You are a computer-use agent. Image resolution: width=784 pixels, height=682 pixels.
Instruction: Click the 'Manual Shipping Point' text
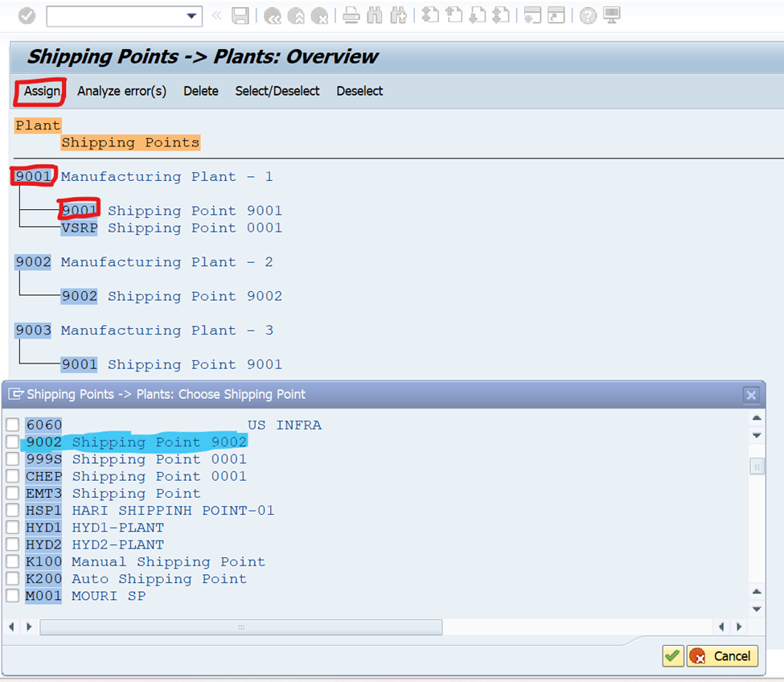pos(168,561)
